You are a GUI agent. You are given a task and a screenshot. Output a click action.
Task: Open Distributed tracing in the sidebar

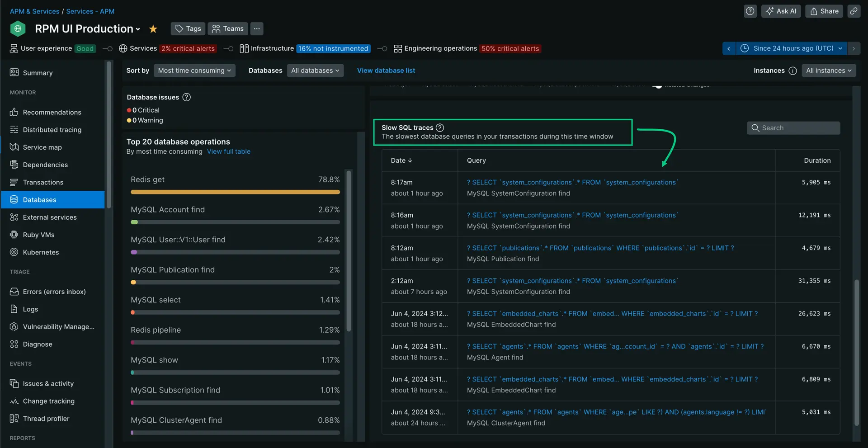[x=52, y=130]
